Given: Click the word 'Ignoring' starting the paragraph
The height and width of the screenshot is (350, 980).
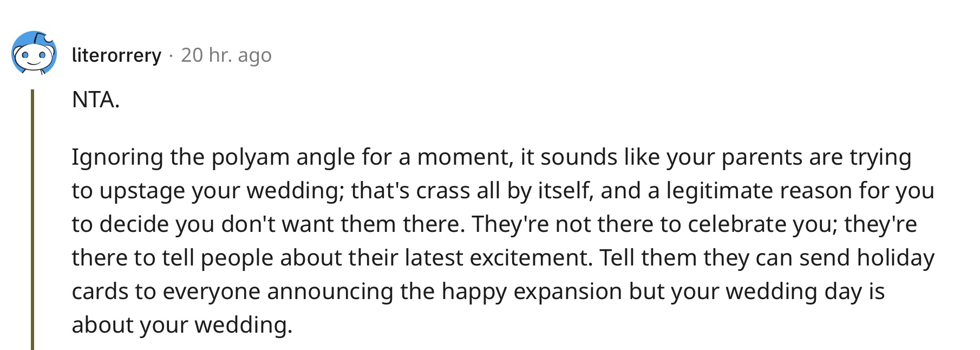Looking at the screenshot, I should tap(117, 158).
